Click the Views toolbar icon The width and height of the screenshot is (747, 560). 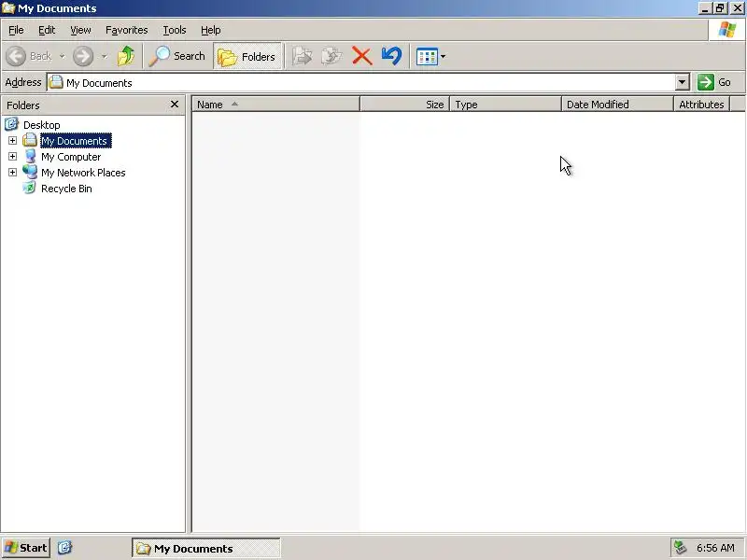[427, 57]
